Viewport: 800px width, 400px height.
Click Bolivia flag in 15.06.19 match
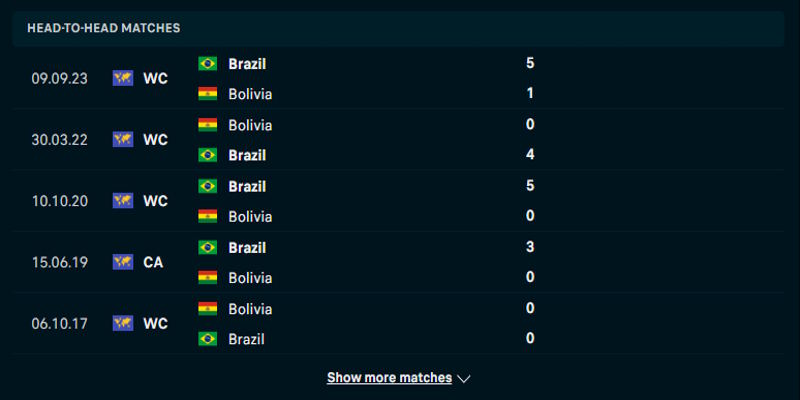coord(208,277)
